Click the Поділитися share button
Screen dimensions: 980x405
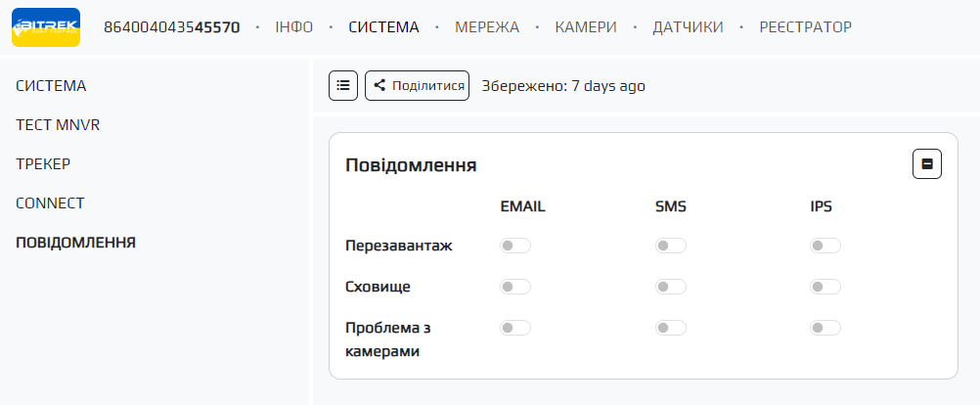point(417,85)
